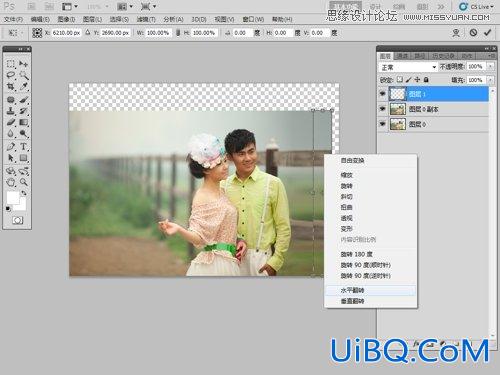This screenshot has width=500, height=375.
Task: Toggle visibility of 图层 0 layer
Action: tap(383, 124)
